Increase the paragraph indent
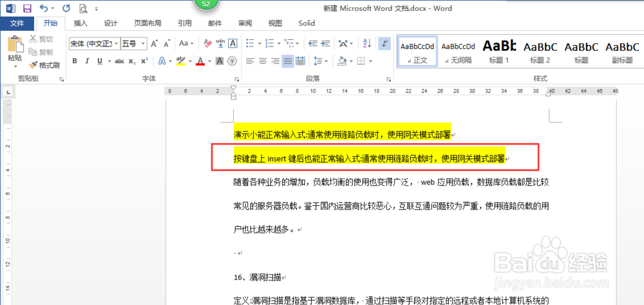This screenshot has height=305, width=644. tap(326, 43)
